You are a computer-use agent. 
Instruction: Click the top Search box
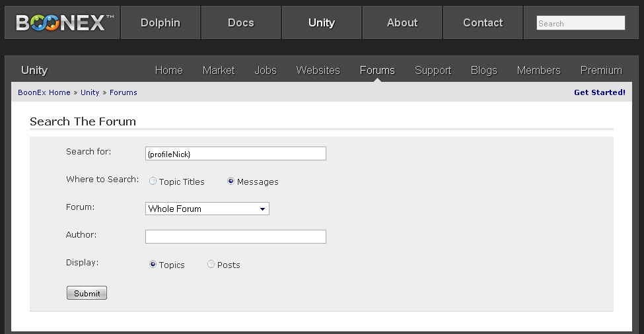[x=580, y=23]
